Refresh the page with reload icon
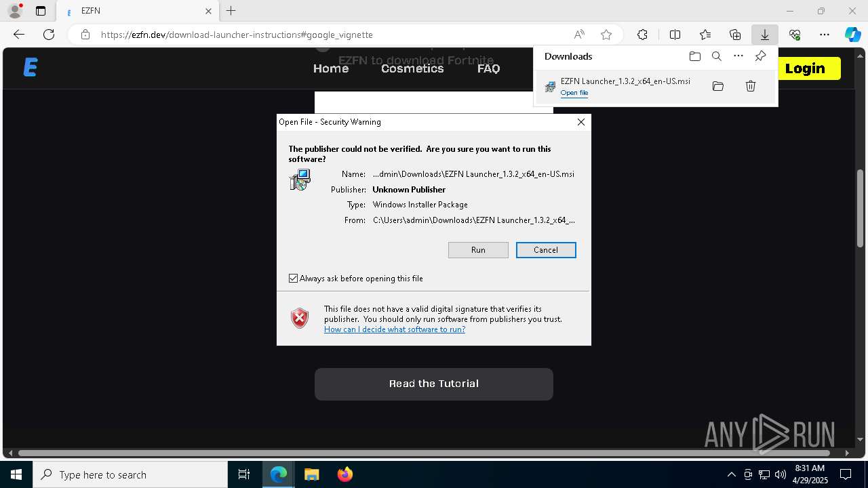This screenshot has width=868, height=488. pyautogui.click(x=49, y=35)
